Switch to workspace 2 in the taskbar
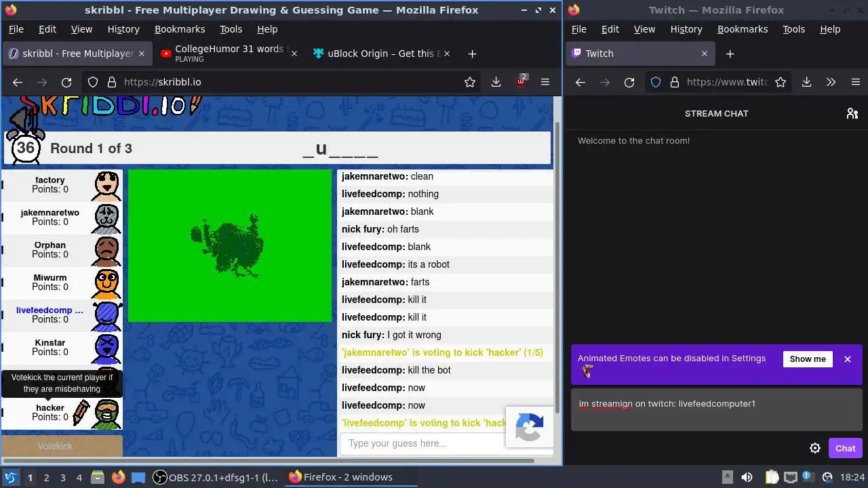868x488 pixels. 47,477
